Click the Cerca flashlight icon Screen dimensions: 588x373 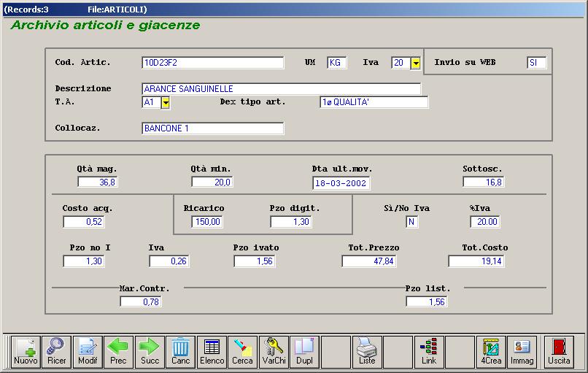[x=243, y=352]
